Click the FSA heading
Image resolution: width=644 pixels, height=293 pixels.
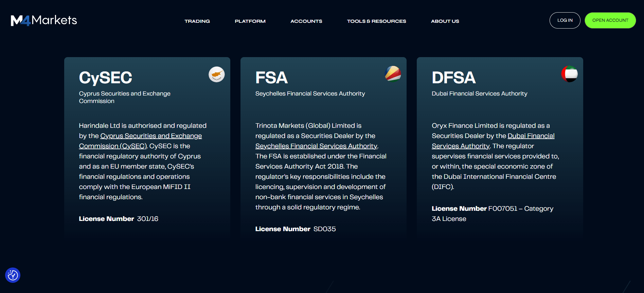tap(271, 77)
